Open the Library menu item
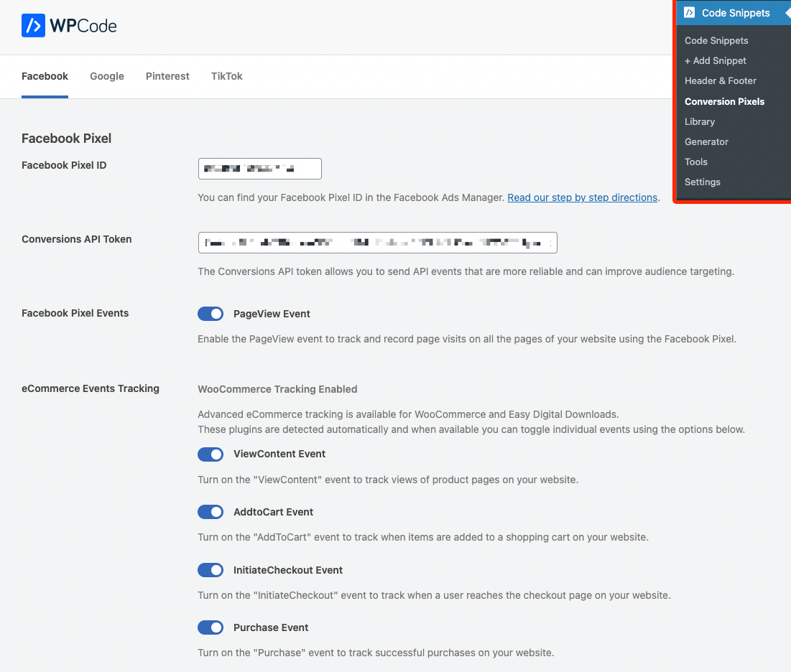The image size is (791, 672). point(699,121)
